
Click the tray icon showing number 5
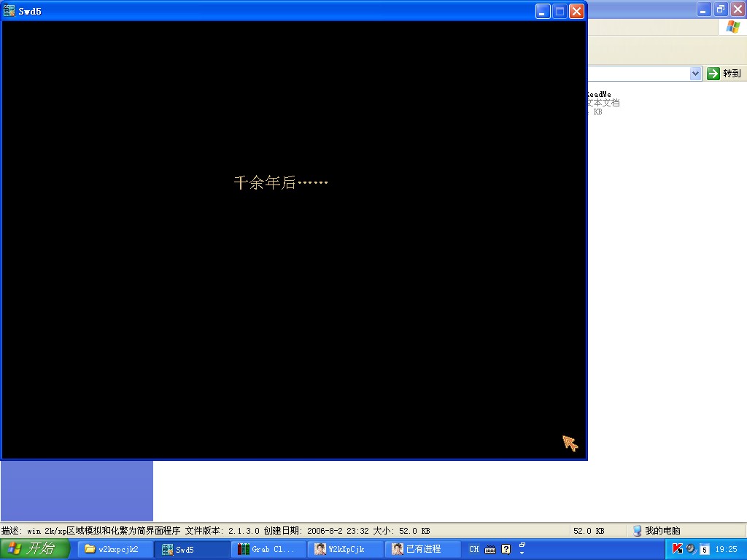pos(705,550)
